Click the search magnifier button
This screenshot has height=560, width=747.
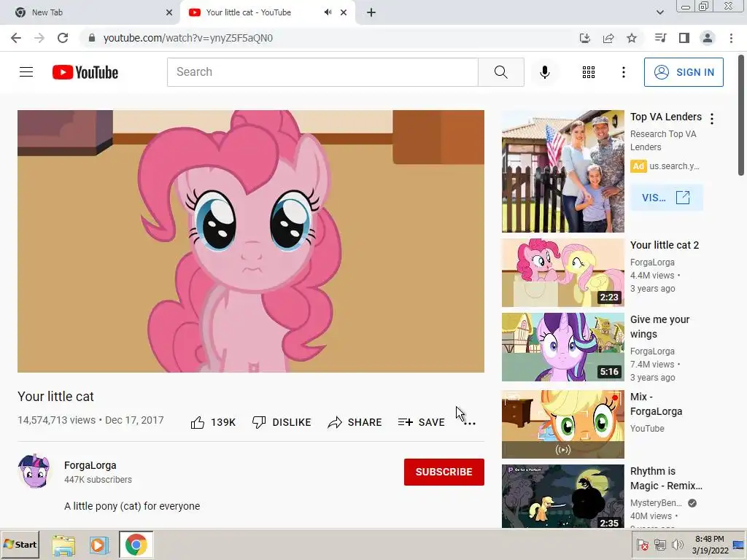point(500,72)
